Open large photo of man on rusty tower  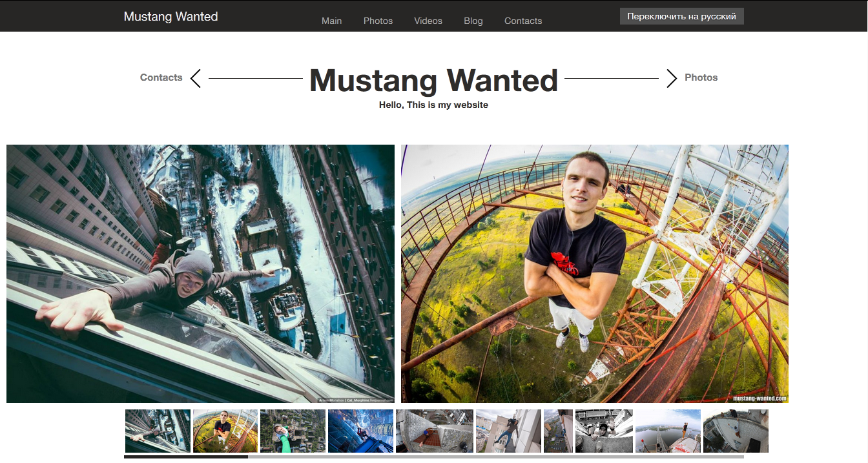coord(595,274)
